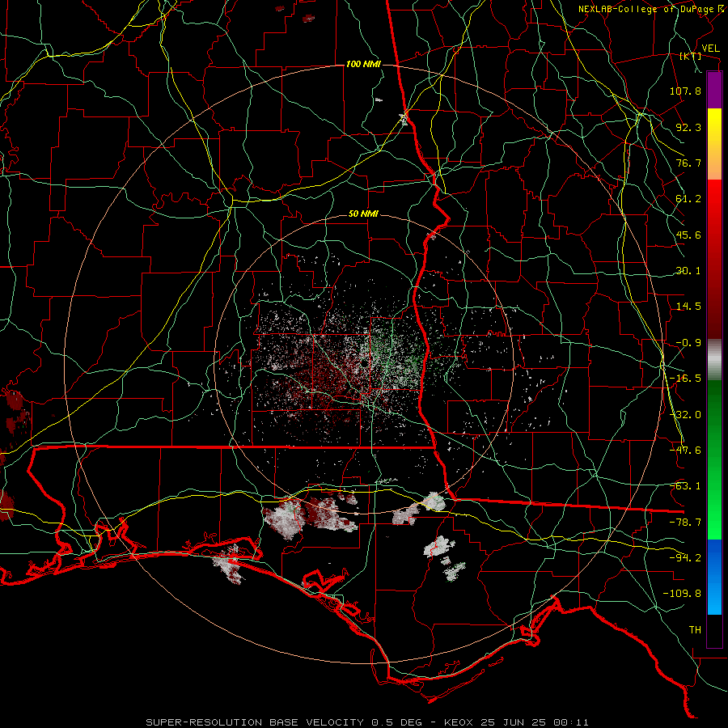The height and width of the screenshot is (728, 728).
Task: Click the -109.8 velocity legend value
Action: pyautogui.click(x=682, y=594)
